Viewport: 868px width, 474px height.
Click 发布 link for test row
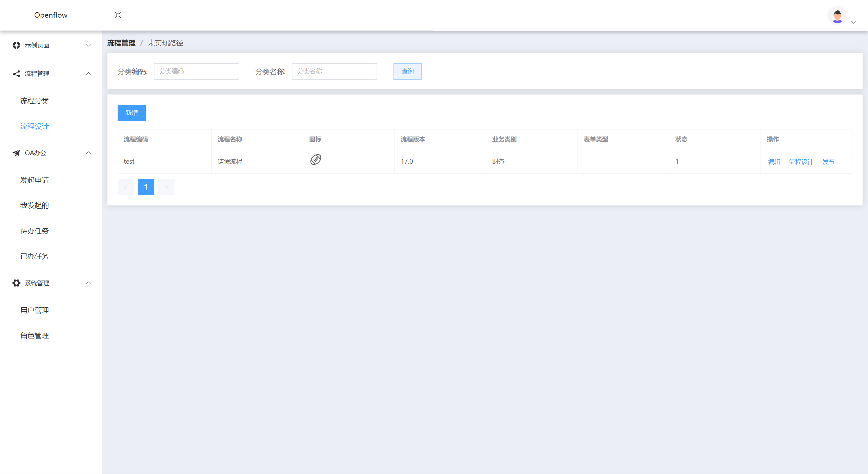[828, 162]
